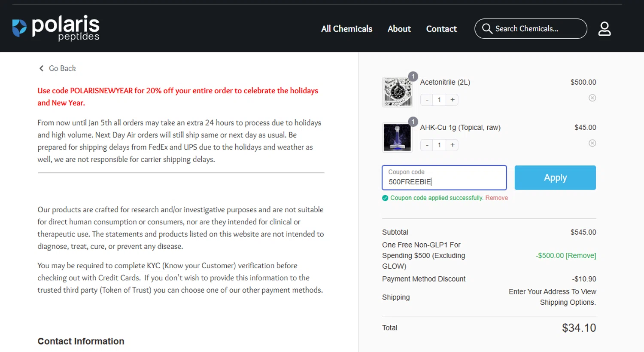Click the Acetonitrile quantity value field
644x352 pixels.
pos(439,100)
